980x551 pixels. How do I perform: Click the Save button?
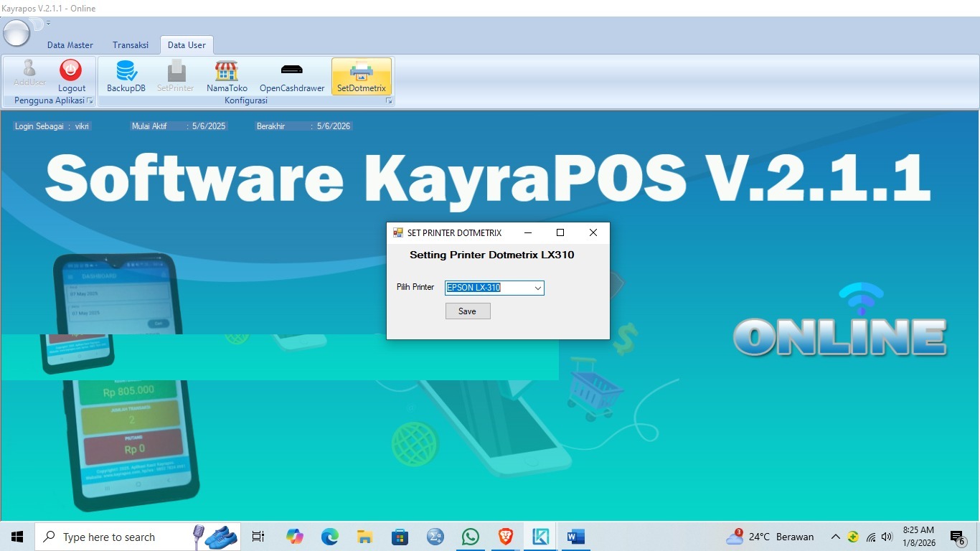tap(468, 311)
